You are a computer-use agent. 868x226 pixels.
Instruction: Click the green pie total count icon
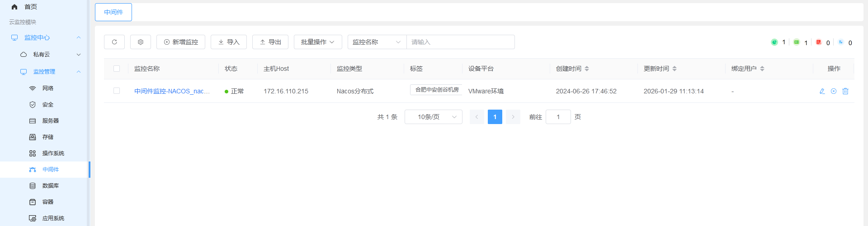click(x=774, y=42)
